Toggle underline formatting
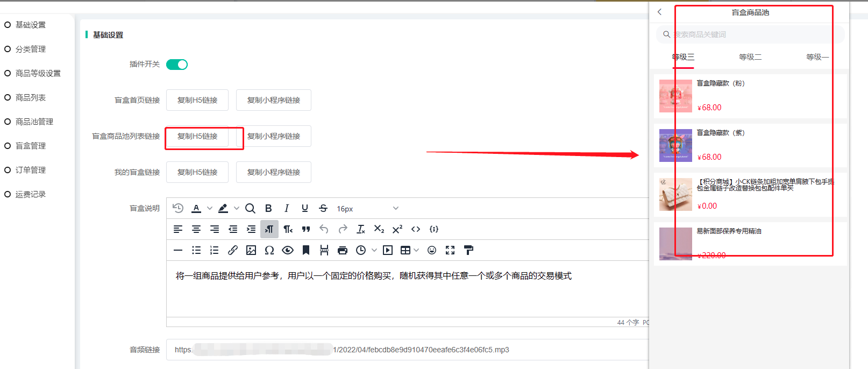Screen dimensions: 868x369 [x=305, y=208]
